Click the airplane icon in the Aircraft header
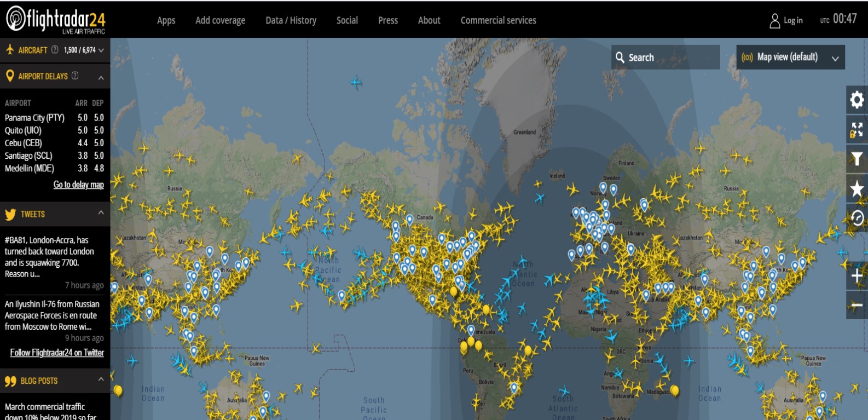The image size is (868, 420). pos(10,50)
